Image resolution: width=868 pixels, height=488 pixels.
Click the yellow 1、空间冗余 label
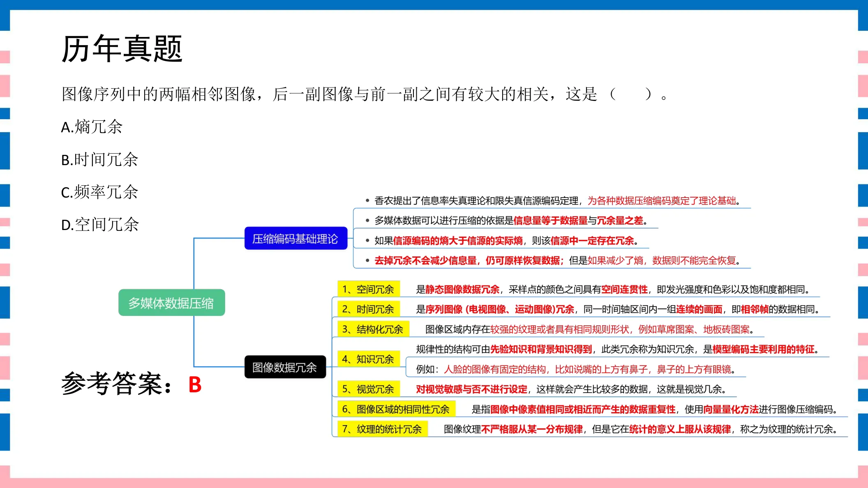pyautogui.click(x=368, y=289)
